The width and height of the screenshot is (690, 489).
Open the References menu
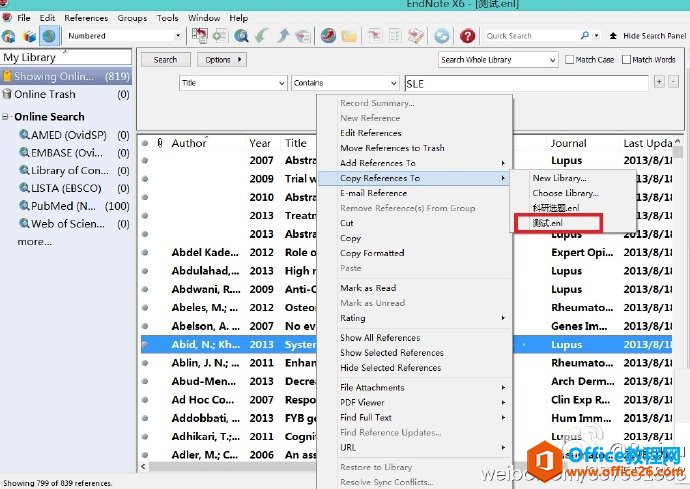[x=86, y=18]
